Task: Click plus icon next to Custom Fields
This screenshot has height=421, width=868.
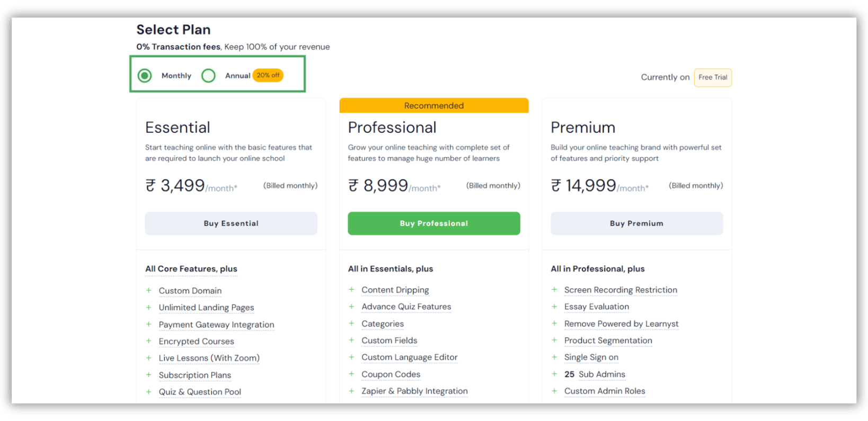Action: click(352, 341)
